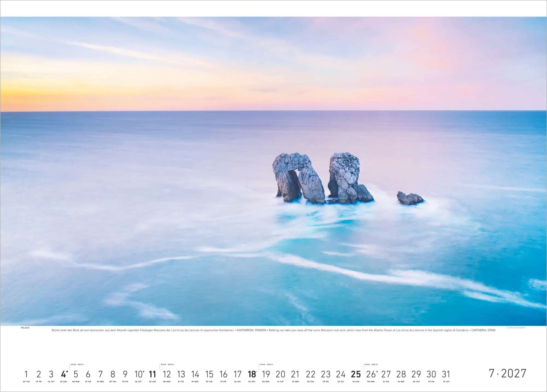Select date 21 in the calendar row
Image resolution: width=547 pixels, height=392 pixels.
(x=295, y=374)
